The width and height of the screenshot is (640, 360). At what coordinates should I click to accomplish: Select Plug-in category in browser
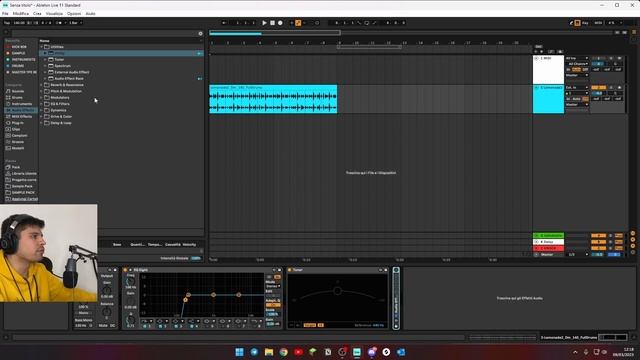[18, 123]
